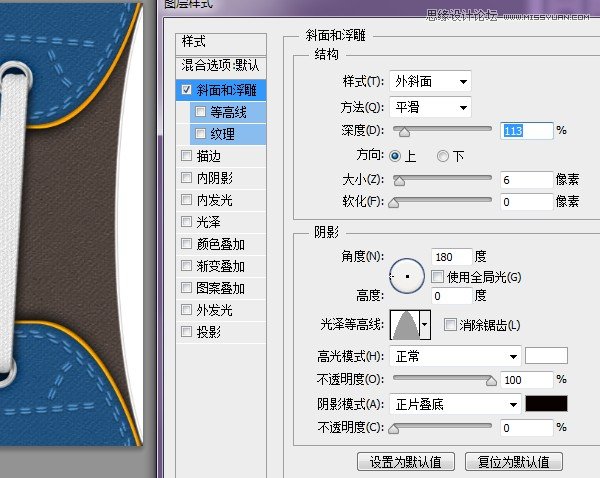Open the 阴影模式 正片叠底 dropdown
The width and height of the screenshot is (600, 478).
click(x=455, y=404)
